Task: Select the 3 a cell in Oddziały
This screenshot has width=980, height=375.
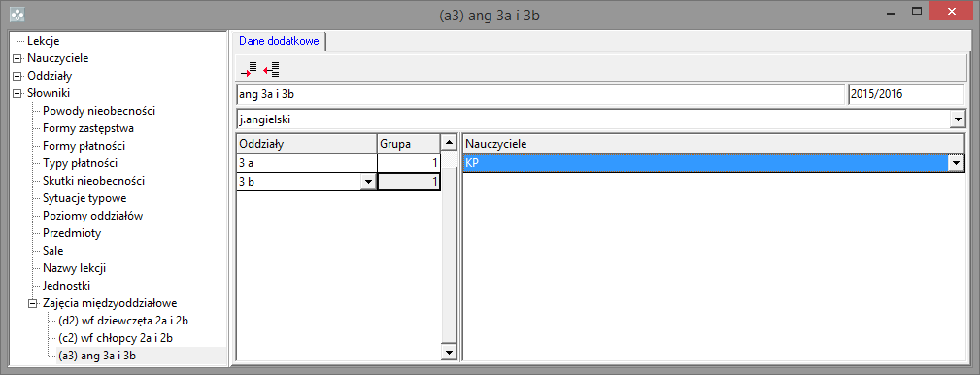Action: click(306, 163)
